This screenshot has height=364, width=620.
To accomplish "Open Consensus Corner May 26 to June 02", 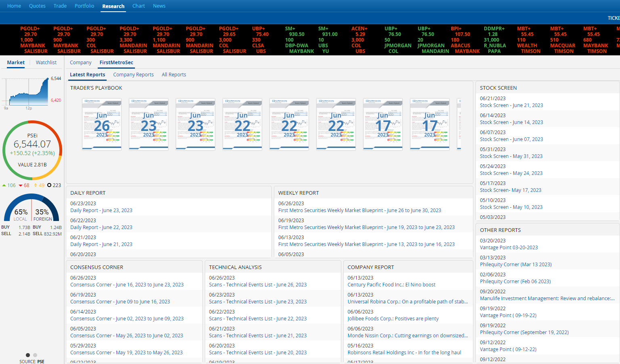I will (x=127, y=336).
